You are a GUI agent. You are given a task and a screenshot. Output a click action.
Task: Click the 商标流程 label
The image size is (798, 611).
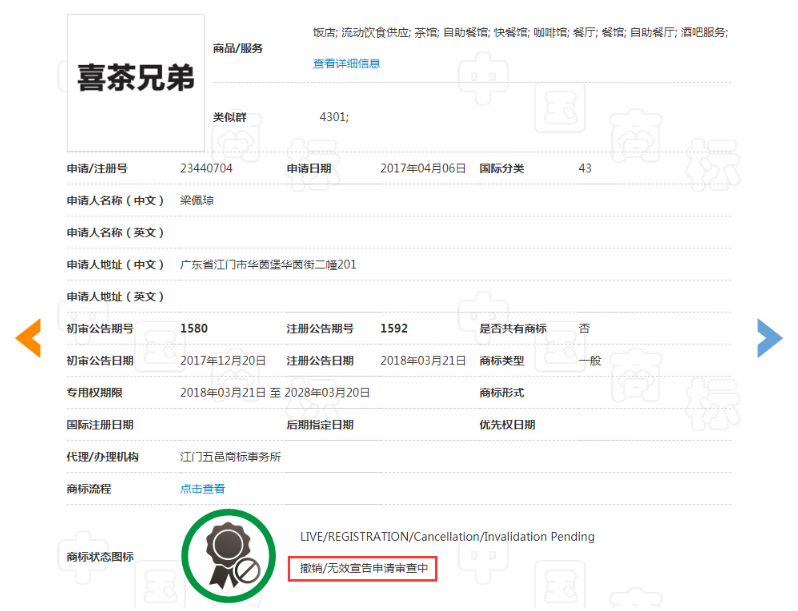coord(89,489)
